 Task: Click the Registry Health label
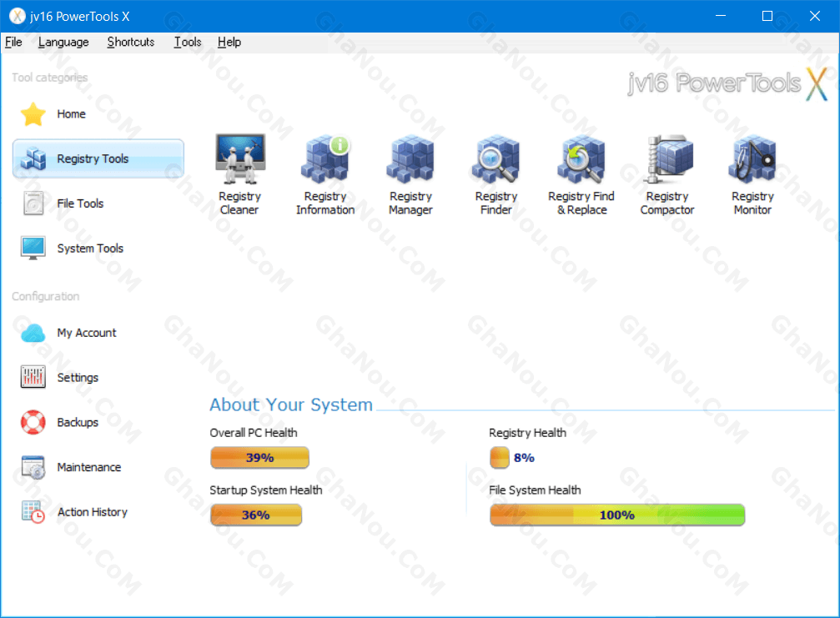point(528,433)
